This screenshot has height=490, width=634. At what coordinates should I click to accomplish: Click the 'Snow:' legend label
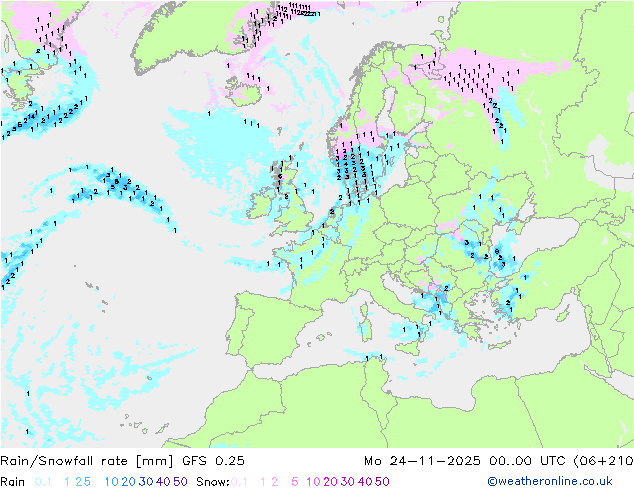213,482
